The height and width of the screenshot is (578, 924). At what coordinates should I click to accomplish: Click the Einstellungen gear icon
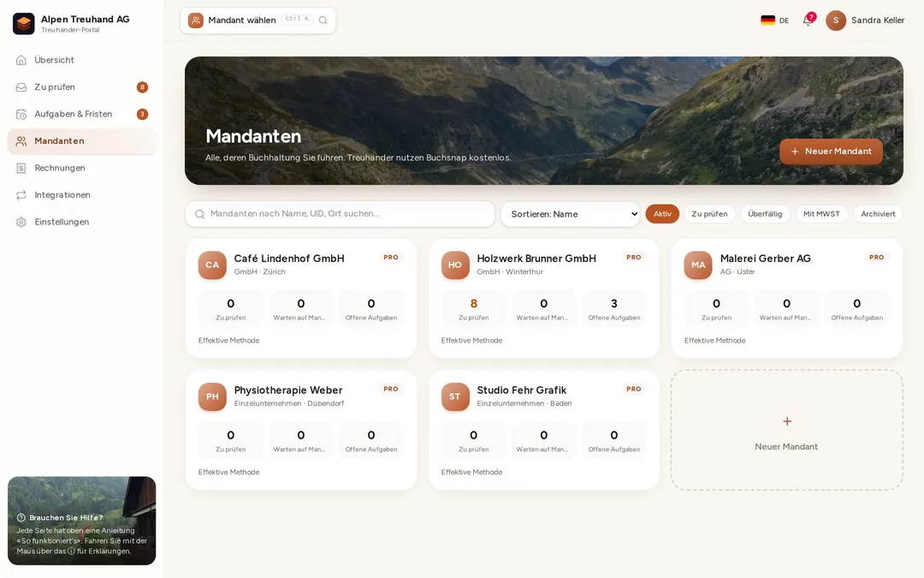[x=21, y=223]
